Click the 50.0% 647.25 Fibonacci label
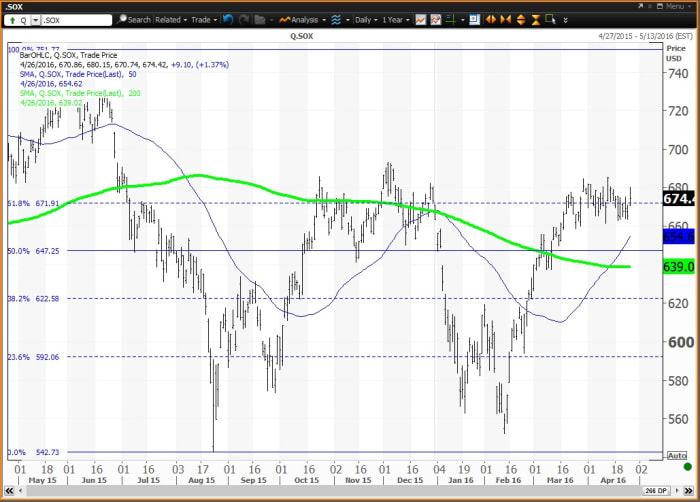Screen dimensions: 700x502 coord(33,251)
